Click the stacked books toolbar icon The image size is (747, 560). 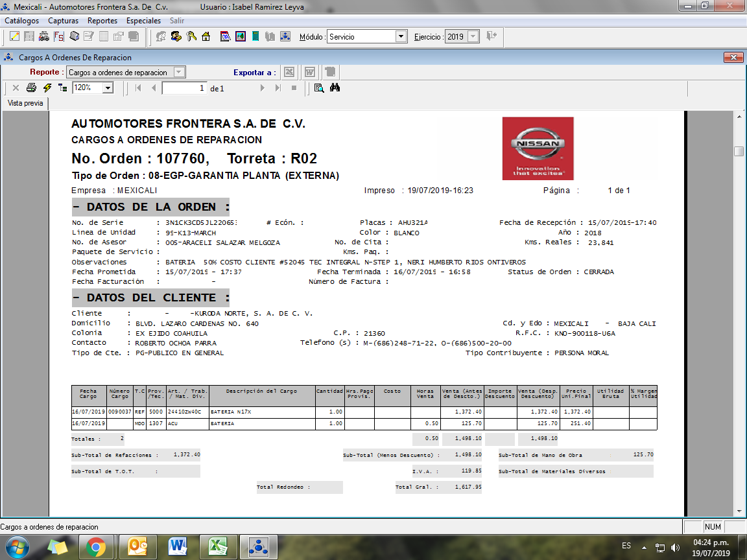pyautogui.click(x=74, y=37)
